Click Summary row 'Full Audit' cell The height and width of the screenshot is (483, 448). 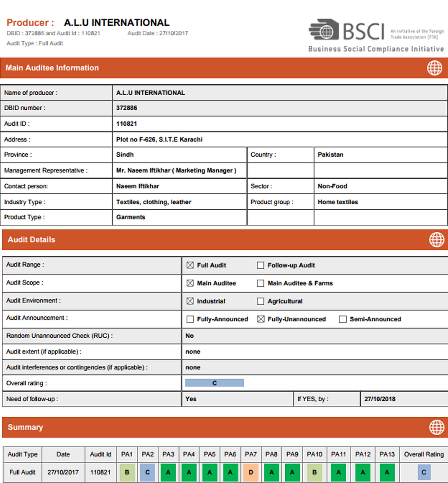tap(22, 472)
